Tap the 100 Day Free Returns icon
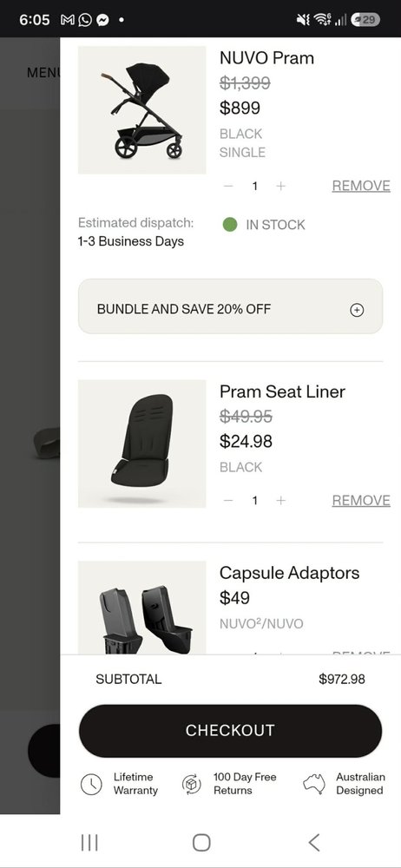The width and height of the screenshot is (401, 868). [x=192, y=785]
